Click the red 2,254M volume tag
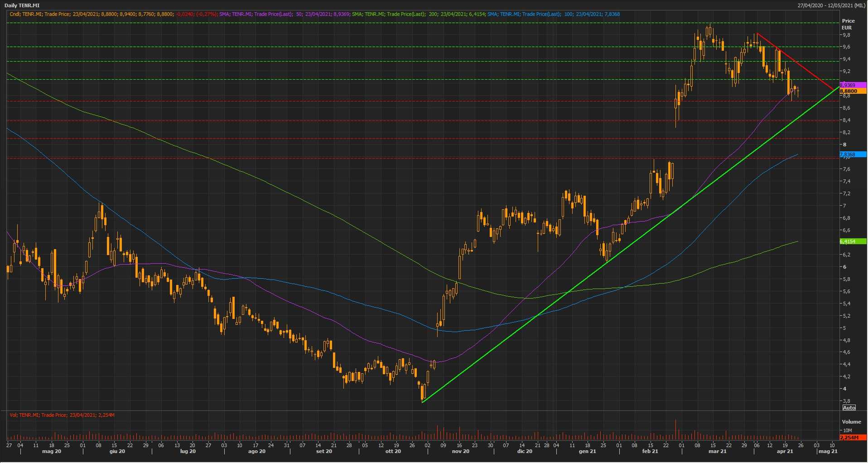Screen dimensions: 868x463 coord(852,438)
